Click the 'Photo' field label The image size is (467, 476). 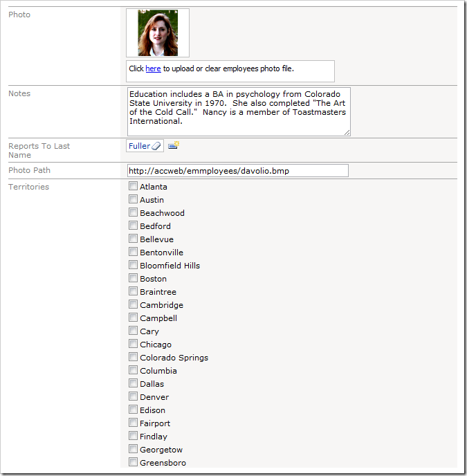click(x=19, y=15)
